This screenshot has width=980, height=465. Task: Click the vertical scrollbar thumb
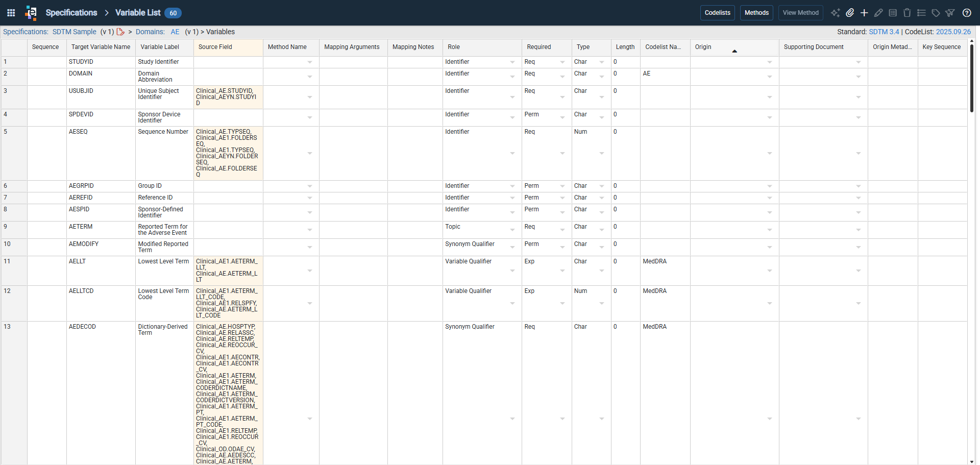click(972, 78)
